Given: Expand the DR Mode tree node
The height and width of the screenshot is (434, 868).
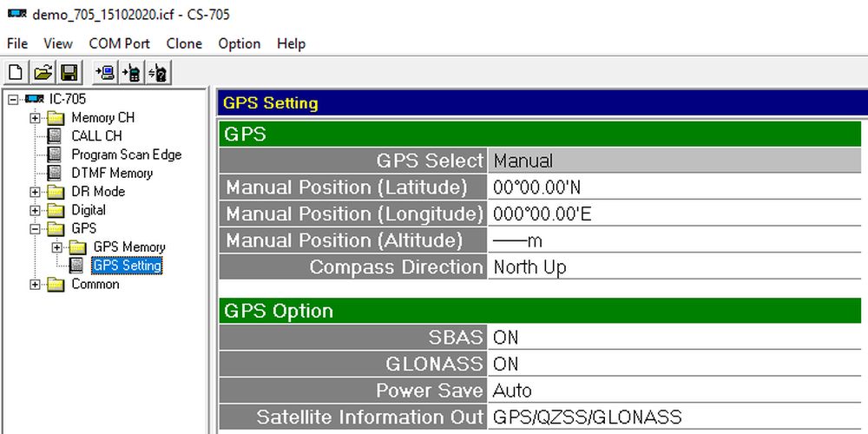Looking at the screenshot, I should 36,192.
